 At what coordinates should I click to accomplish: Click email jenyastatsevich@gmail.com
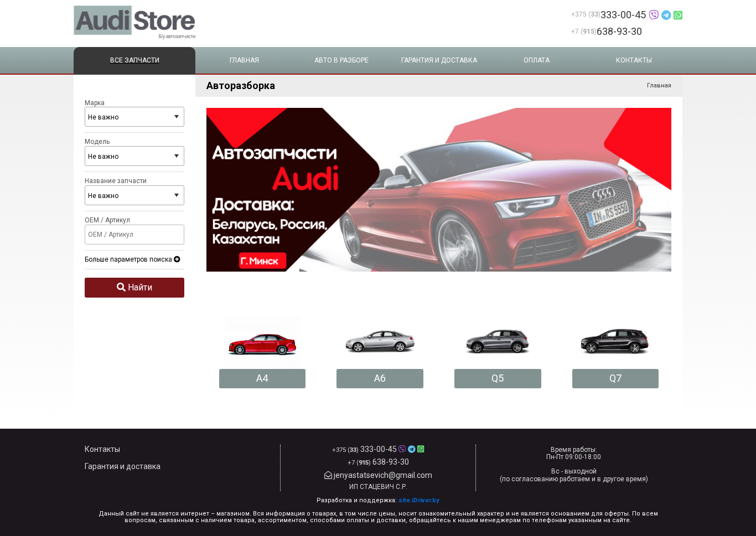point(383,475)
